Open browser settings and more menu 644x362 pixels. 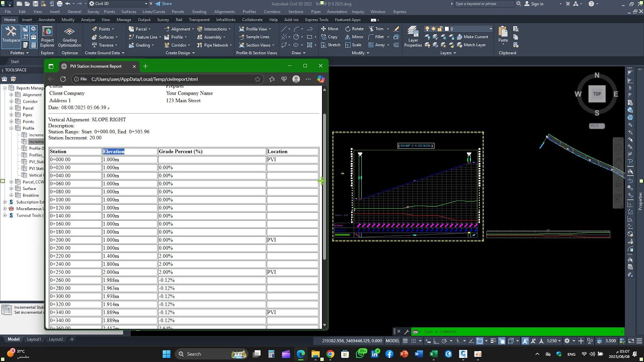tap(308, 79)
